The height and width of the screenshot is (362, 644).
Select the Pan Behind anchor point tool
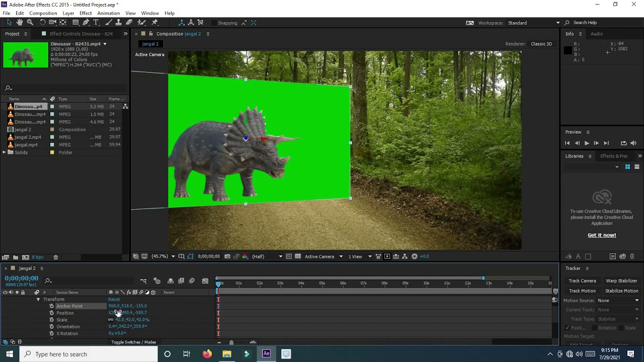click(63, 23)
